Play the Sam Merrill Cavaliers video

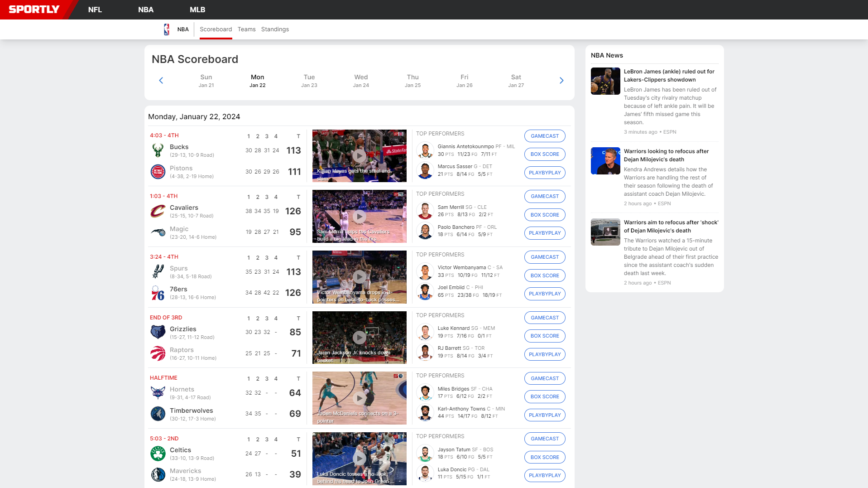click(x=360, y=217)
